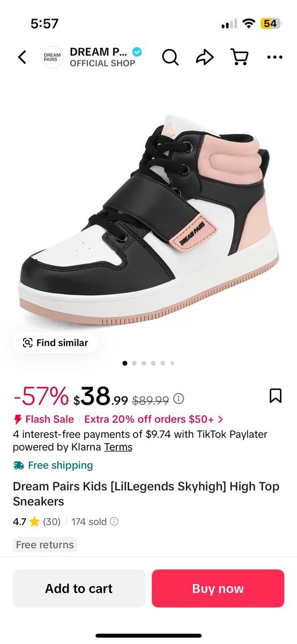The height and width of the screenshot is (644, 297).
Task: Tap the sold count info icon
Action: (x=114, y=521)
